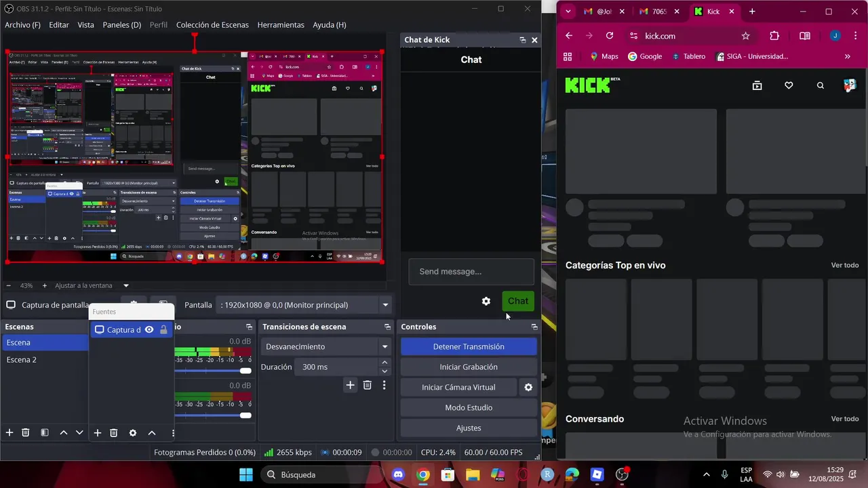868x488 pixels.
Task: Open Ayuda (H) menu
Action: pos(330,25)
